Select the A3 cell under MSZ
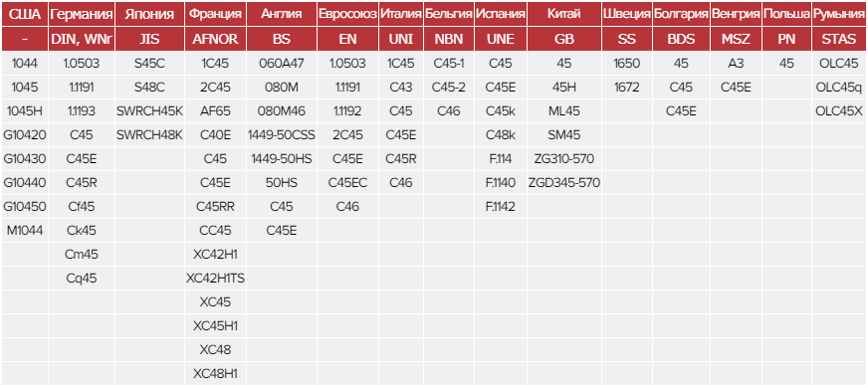 (x=736, y=64)
